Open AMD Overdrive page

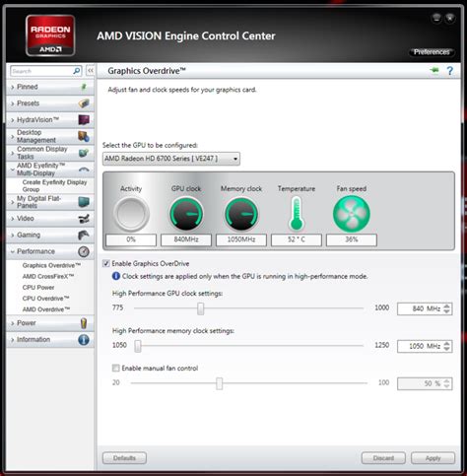tap(46, 309)
